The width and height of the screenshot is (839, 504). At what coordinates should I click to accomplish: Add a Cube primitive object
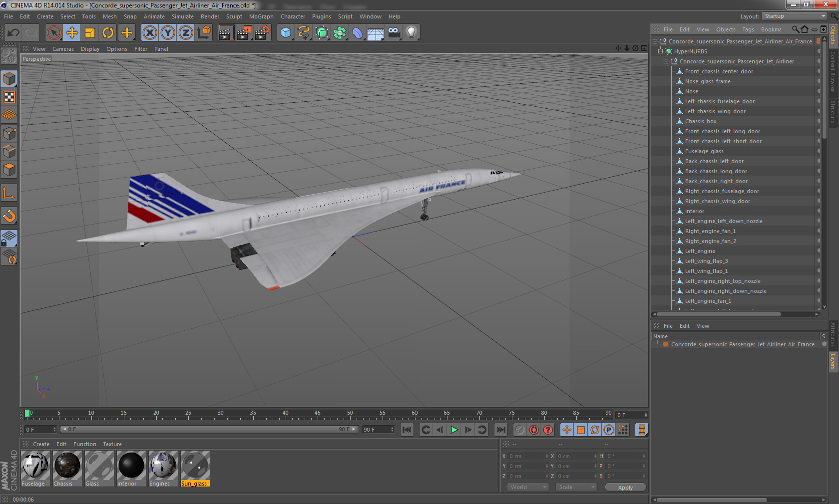click(x=286, y=33)
